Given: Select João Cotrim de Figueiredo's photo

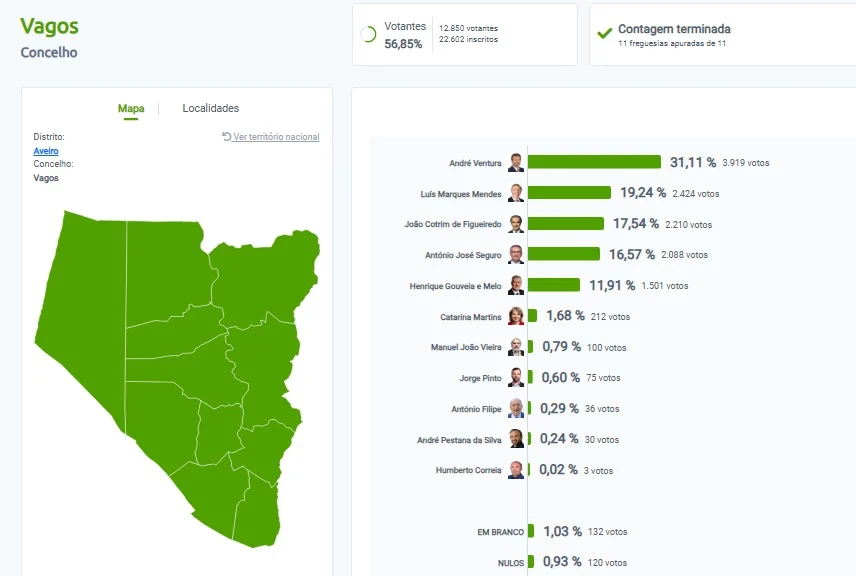Looking at the screenshot, I should [516, 224].
